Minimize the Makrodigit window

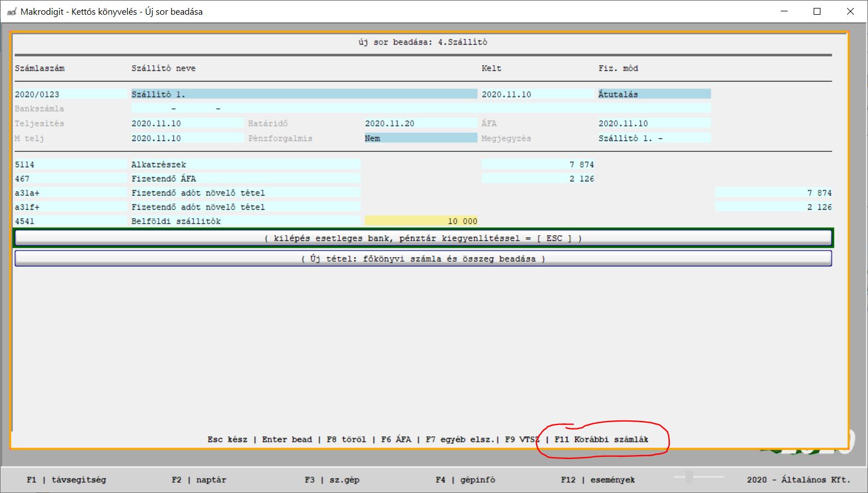coord(784,11)
